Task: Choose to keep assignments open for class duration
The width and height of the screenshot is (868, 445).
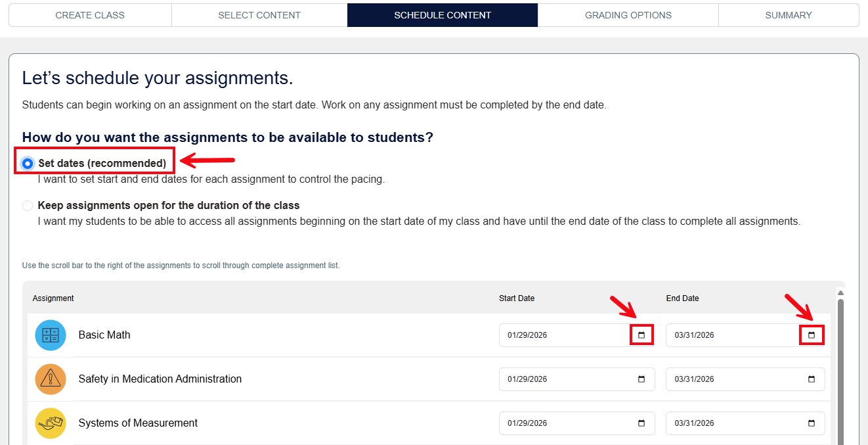Action: click(28, 205)
